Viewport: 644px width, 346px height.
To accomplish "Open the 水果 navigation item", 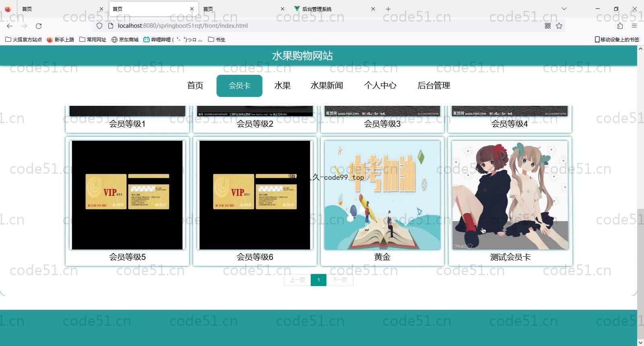I will (x=283, y=86).
